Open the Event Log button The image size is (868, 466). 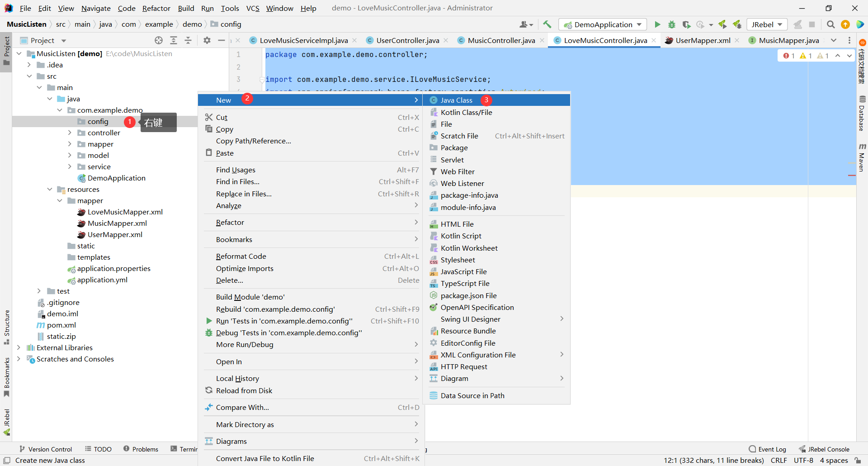pos(767,449)
